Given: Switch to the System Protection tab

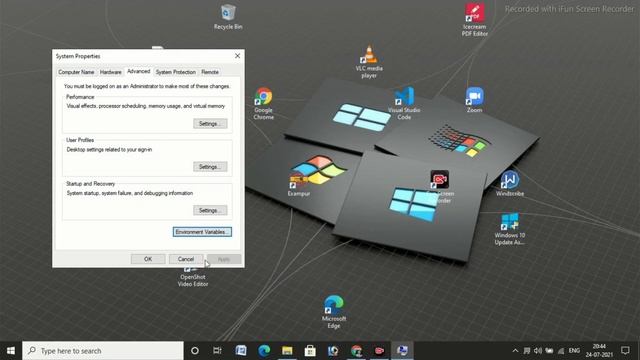Looking at the screenshot, I should coord(176,72).
